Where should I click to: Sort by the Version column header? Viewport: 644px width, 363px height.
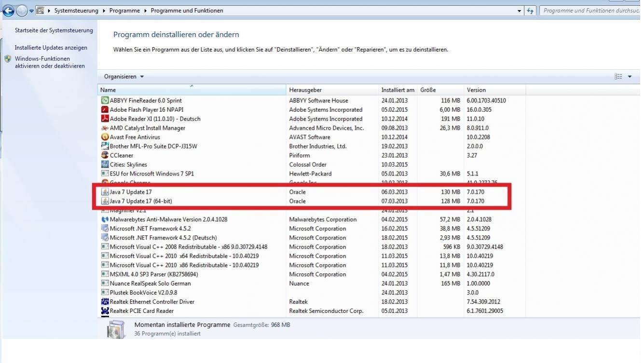494,90
